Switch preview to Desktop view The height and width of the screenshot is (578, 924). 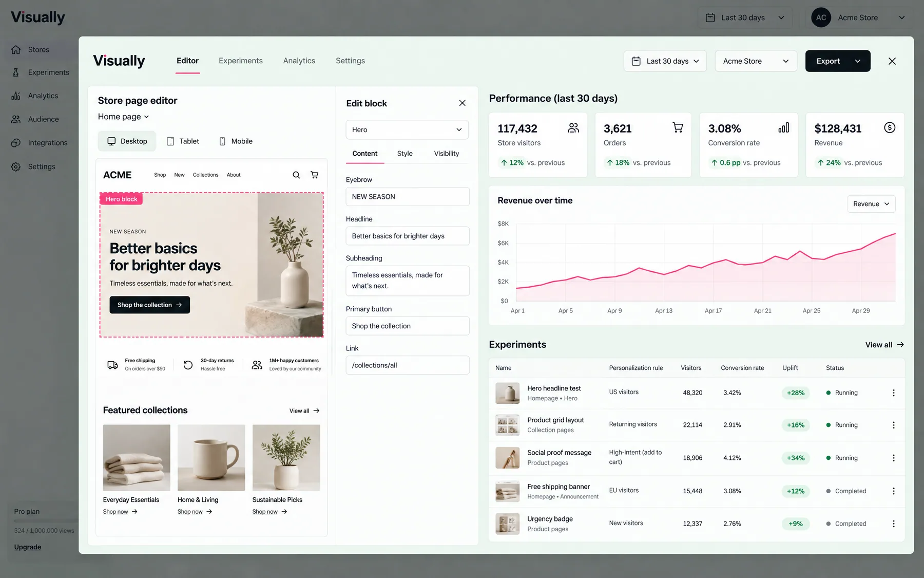pyautogui.click(x=127, y=141)
